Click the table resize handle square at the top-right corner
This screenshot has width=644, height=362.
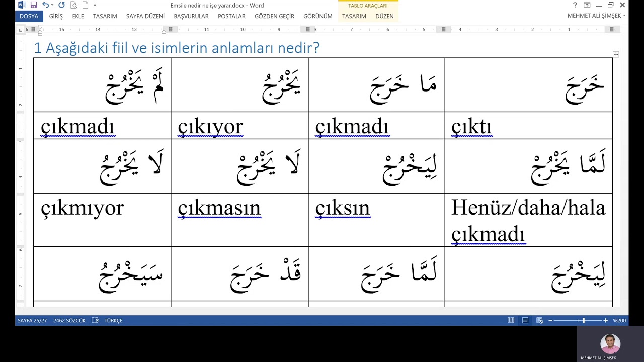[616, 54]
